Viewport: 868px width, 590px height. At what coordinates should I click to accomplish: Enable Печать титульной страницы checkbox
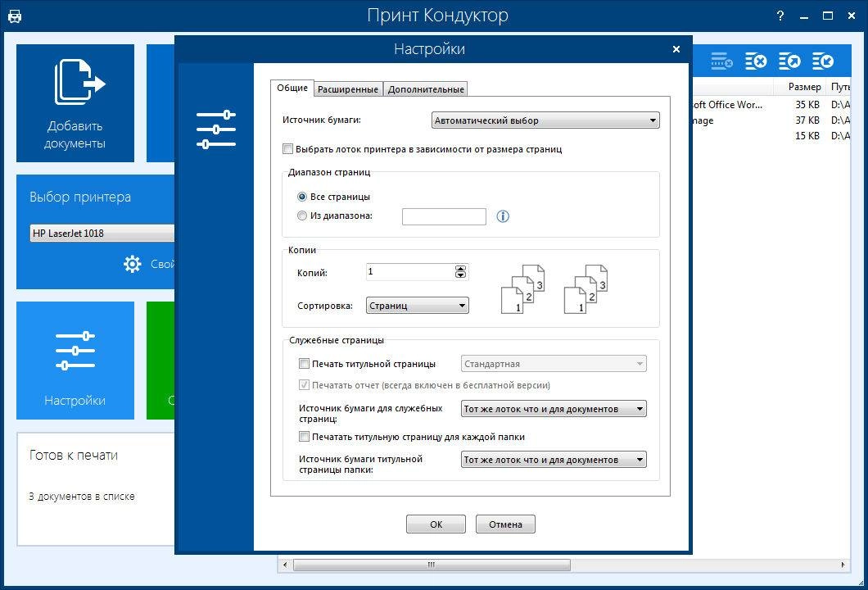tap(304, 363)
